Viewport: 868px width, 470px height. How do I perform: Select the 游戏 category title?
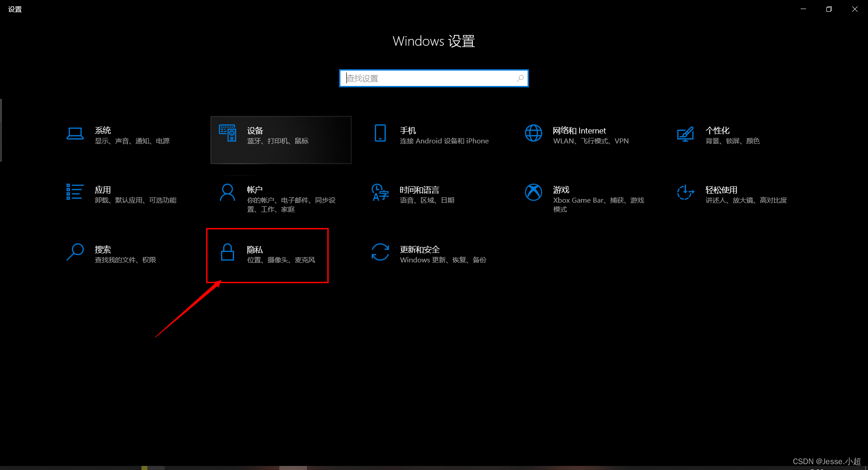[x=561, y=190]
